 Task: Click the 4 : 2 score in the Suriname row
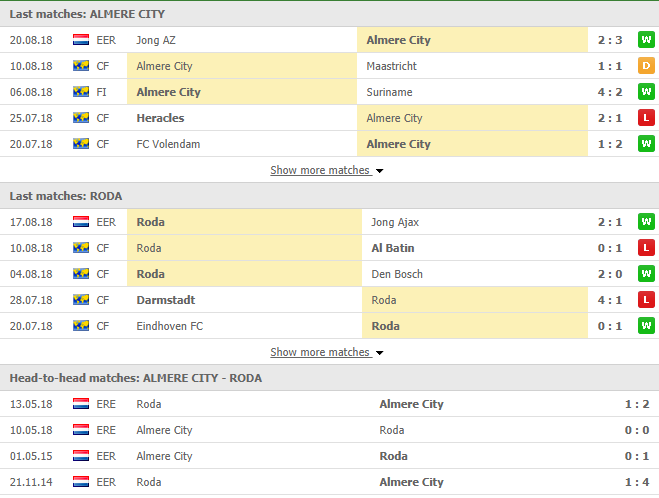click(x=610, y=92)
